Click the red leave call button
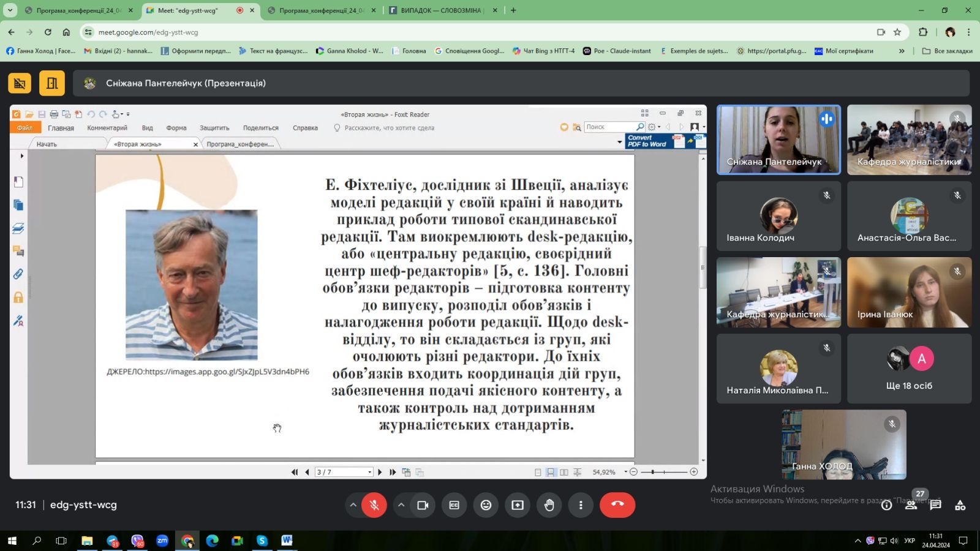The width and height of the screenshot is (980, 551). tap(617, 505)
